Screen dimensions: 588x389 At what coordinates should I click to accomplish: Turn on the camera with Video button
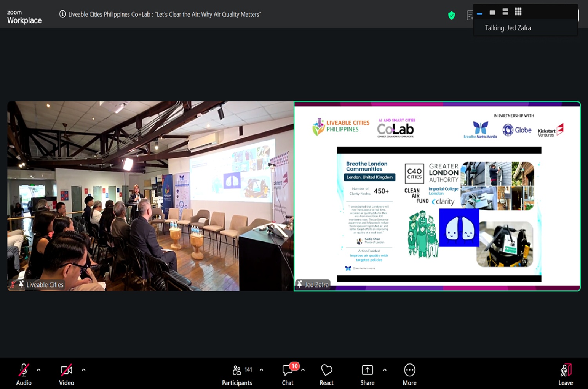[66, 374]
